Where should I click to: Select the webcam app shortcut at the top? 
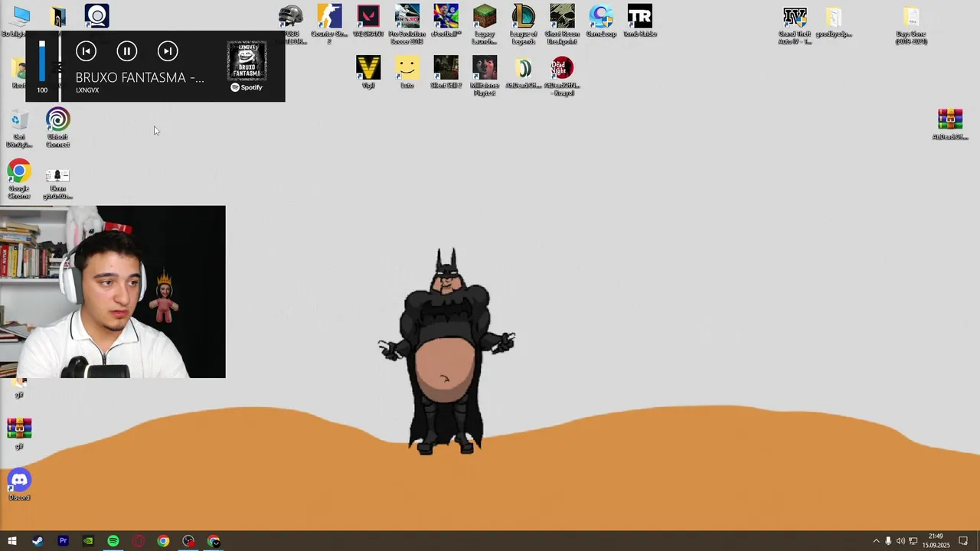(x=97, y=15)
